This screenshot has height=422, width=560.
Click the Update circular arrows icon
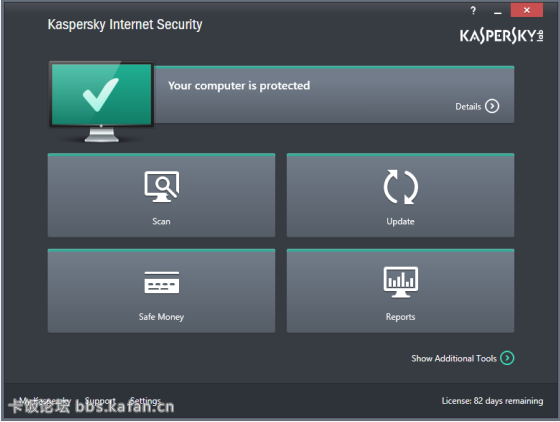[x=400, y=187]
